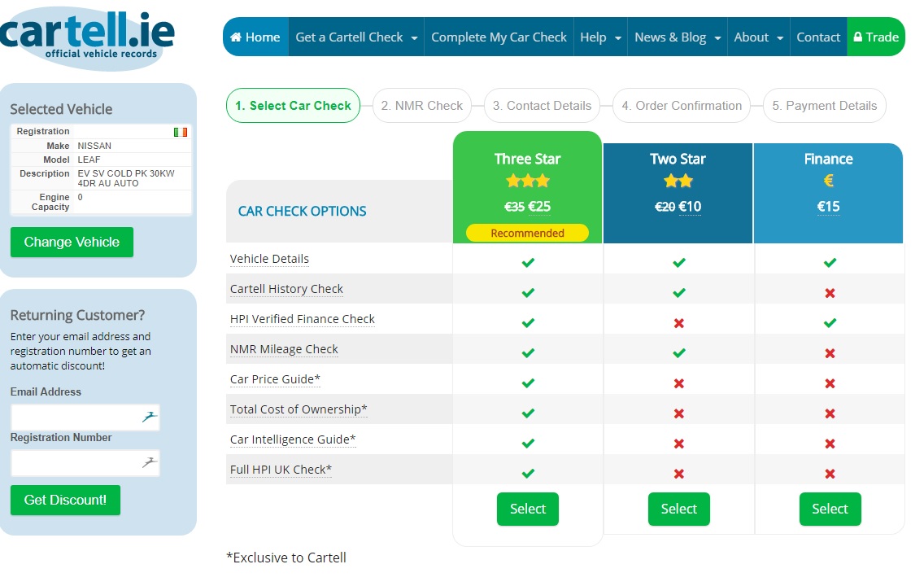Expand the News & Blog dropdown
Image resolution: width=924 pixels, height=586 pixels.
(x=678, y=37)
